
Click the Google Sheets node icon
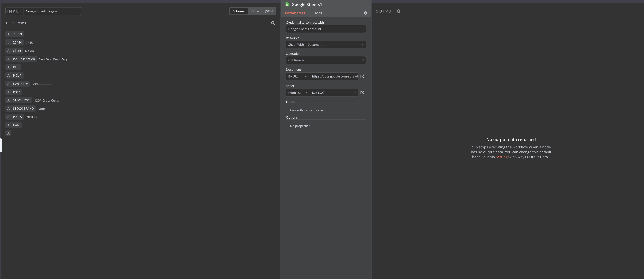pyautogui.click(x=287, y=4)
